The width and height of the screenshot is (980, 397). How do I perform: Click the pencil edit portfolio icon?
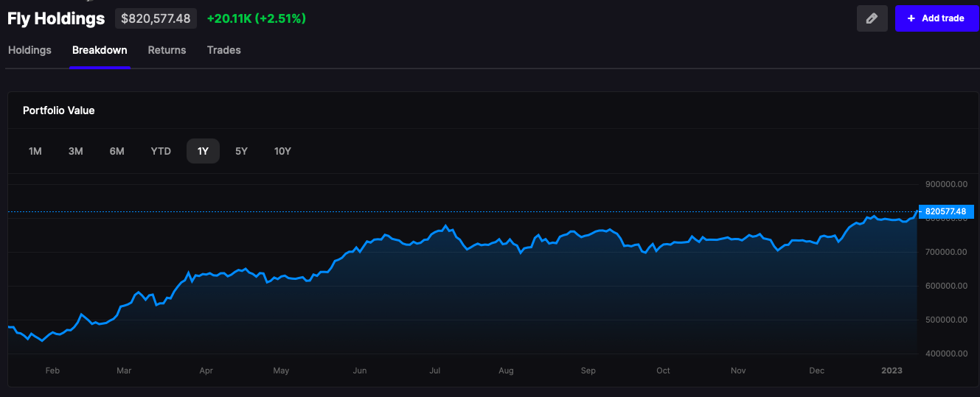(872, 18)
